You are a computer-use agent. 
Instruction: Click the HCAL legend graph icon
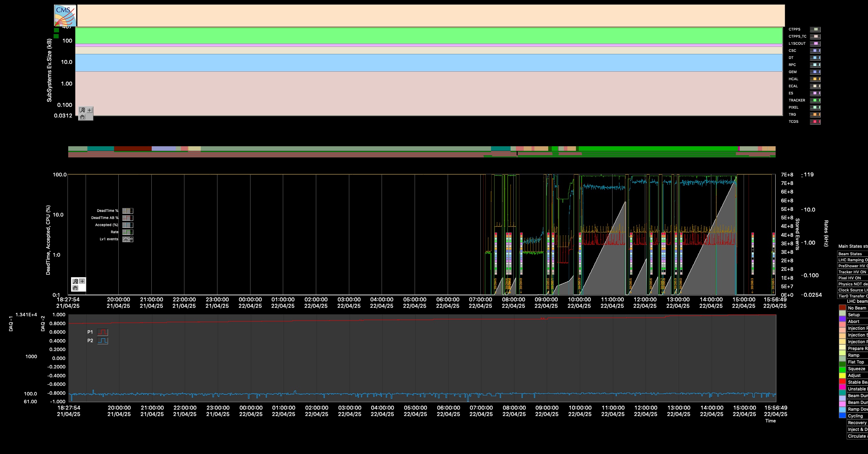click(815, 79)
